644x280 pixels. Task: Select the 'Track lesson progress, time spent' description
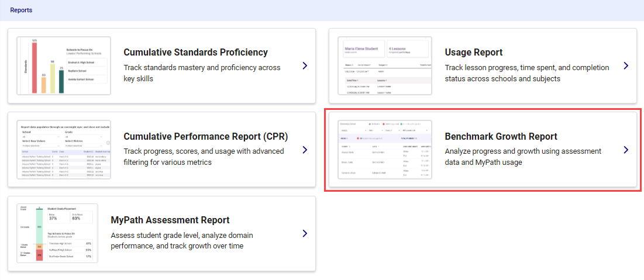click(x=526, y=73)
